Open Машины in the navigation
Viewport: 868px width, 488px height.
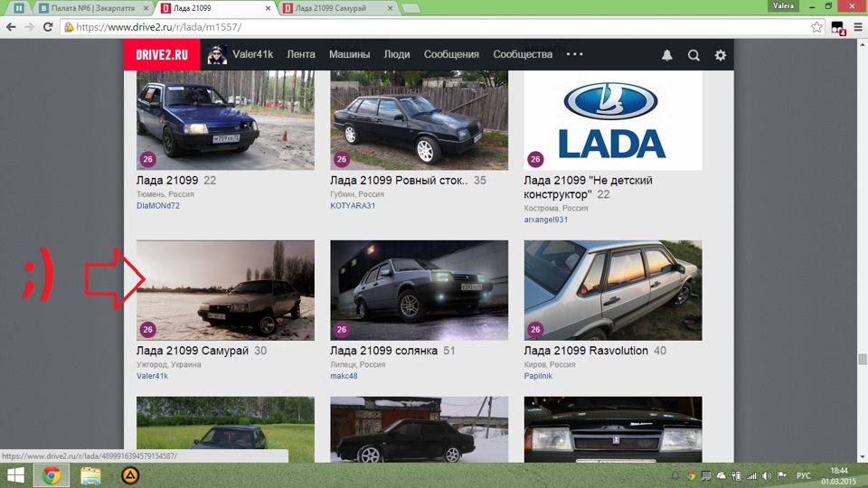pyautogui.click(x=349, y=54)
